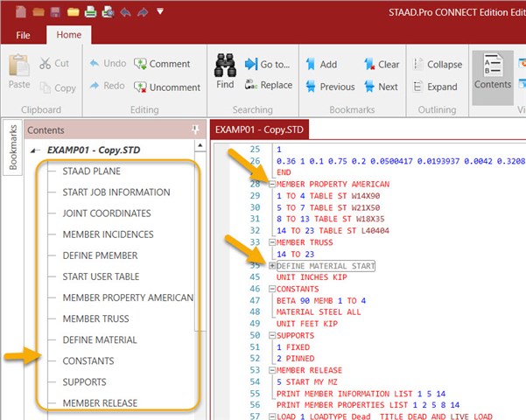Image resolution: width=526 pixels, height=420 pixels.
Task: Collapse the EXAMP01 - Copy.STD tree root
Action: click(34, 150)
